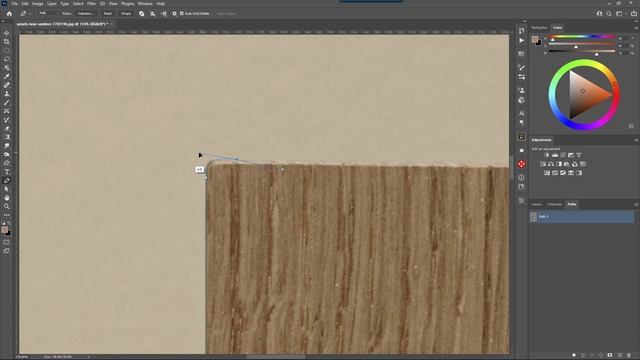
Task: Open pen tool preset picker arrow
Action: point(29,13)
